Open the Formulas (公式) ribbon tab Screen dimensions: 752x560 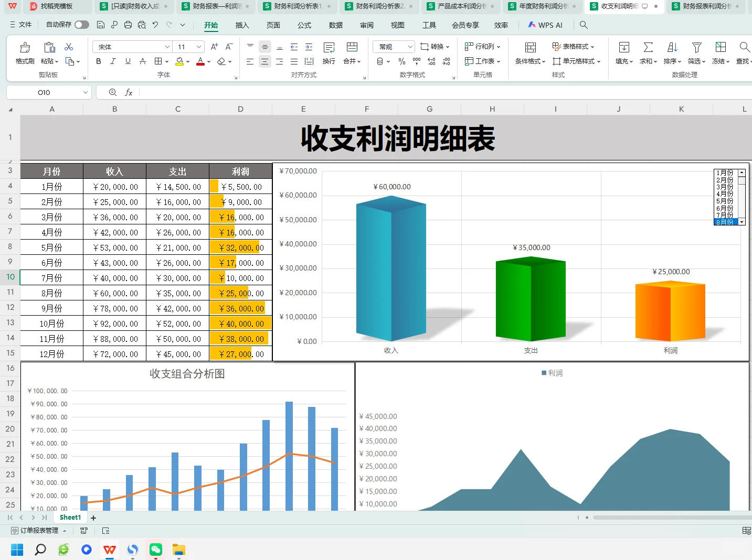point(304,25)
